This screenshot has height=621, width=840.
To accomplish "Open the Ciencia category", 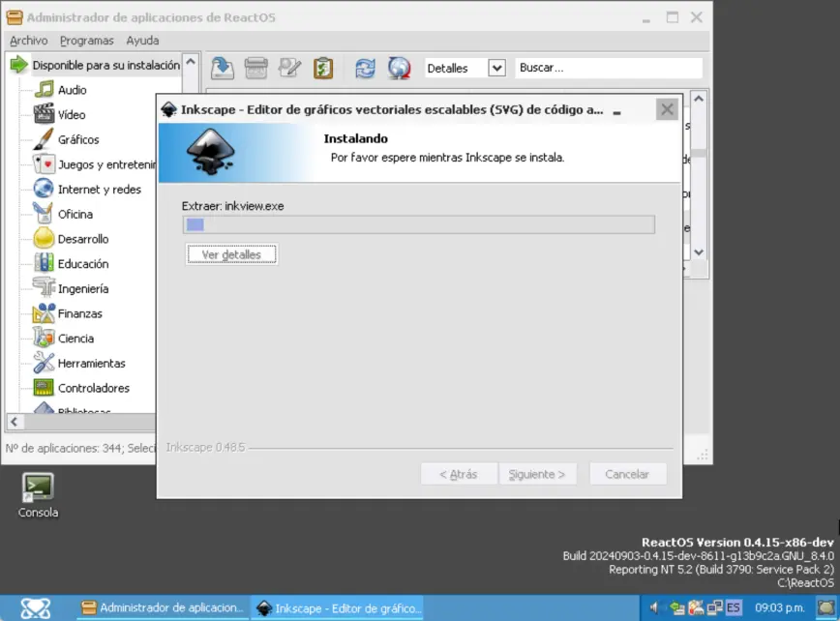I will tap(75, 339).
